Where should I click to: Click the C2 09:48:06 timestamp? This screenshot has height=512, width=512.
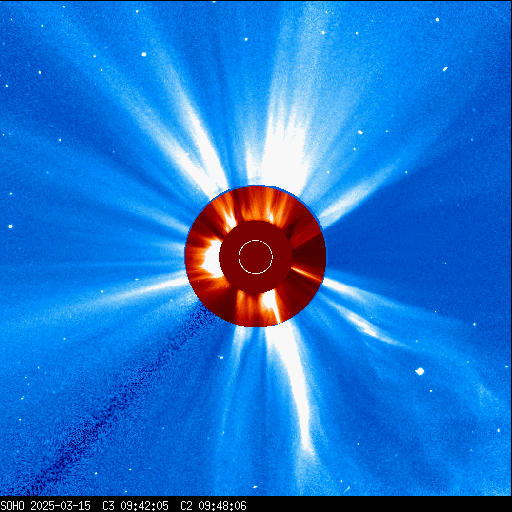coord(213,506)
